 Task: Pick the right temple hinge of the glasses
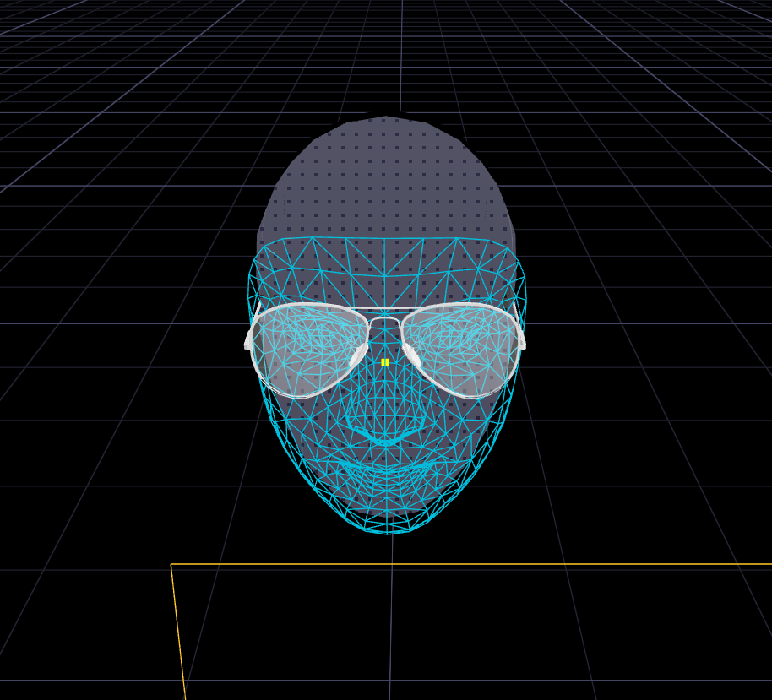[x=522, y=339]
